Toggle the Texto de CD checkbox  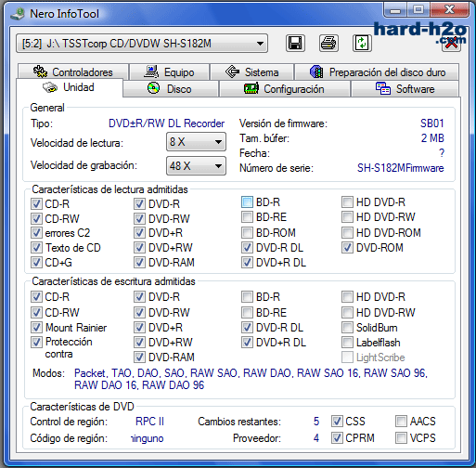point(36,248)
